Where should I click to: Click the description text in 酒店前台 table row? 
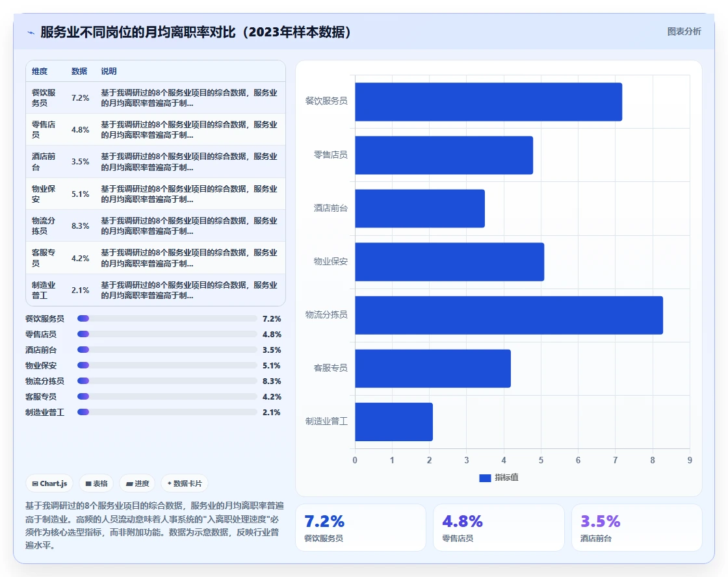[x=189, y=162]
